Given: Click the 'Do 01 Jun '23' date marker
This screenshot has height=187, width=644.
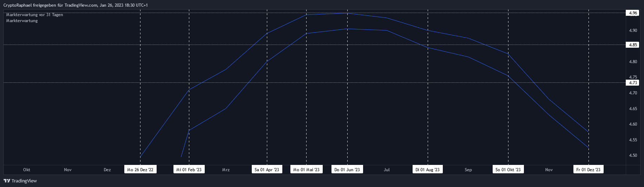Looking at the screenshot, I should [x=347, y=169].
